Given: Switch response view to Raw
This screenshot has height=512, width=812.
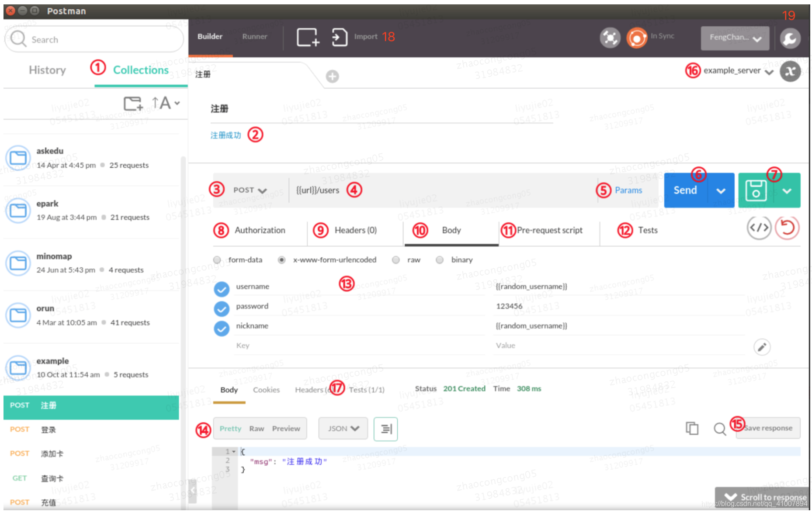Looking at the screenshot, I should [257, 429].
